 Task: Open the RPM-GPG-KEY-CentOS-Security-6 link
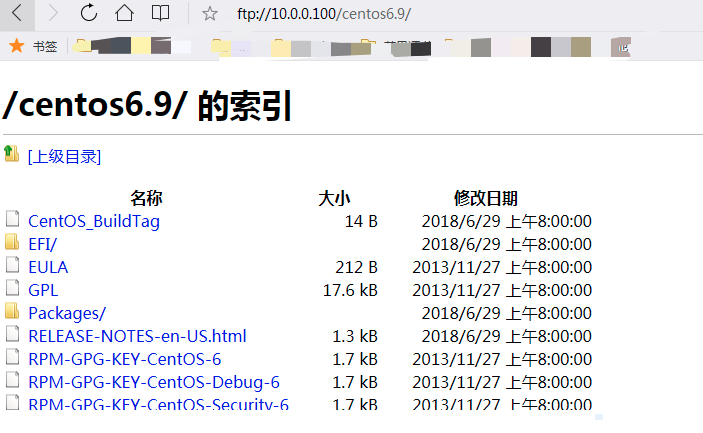point(158,404)
